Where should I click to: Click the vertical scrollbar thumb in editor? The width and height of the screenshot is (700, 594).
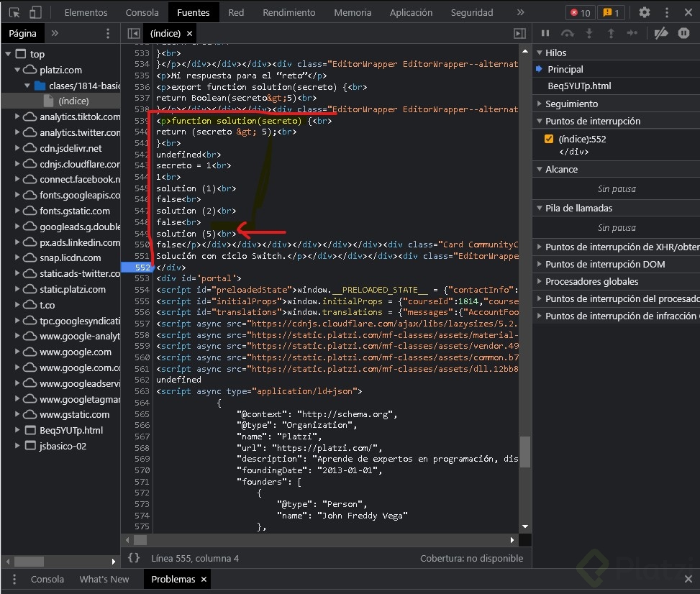[x=525, y=452]
